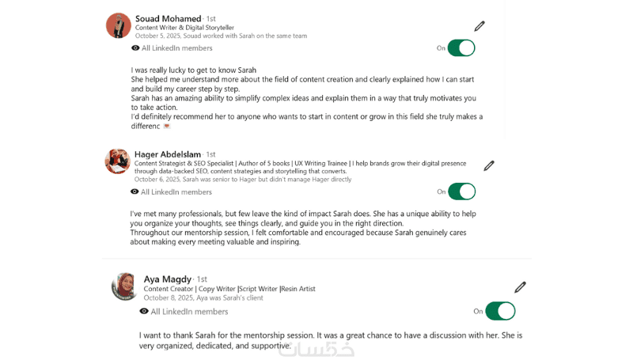The width and height of the screenshot is (633, 364).
Task: Select 'All LinkedIn members' in Hager's recommendation
Action: pyautogui.click(x=176, y=191)
